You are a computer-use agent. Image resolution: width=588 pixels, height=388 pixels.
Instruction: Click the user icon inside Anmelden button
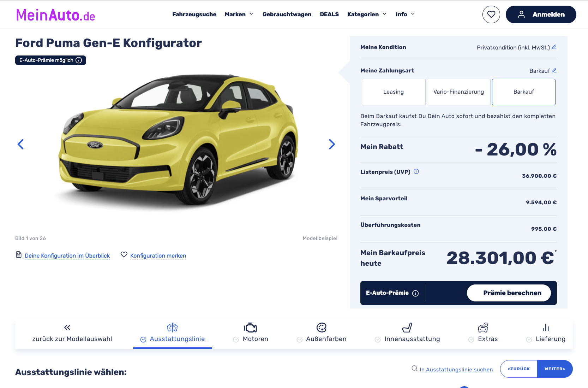click(521, 14)
